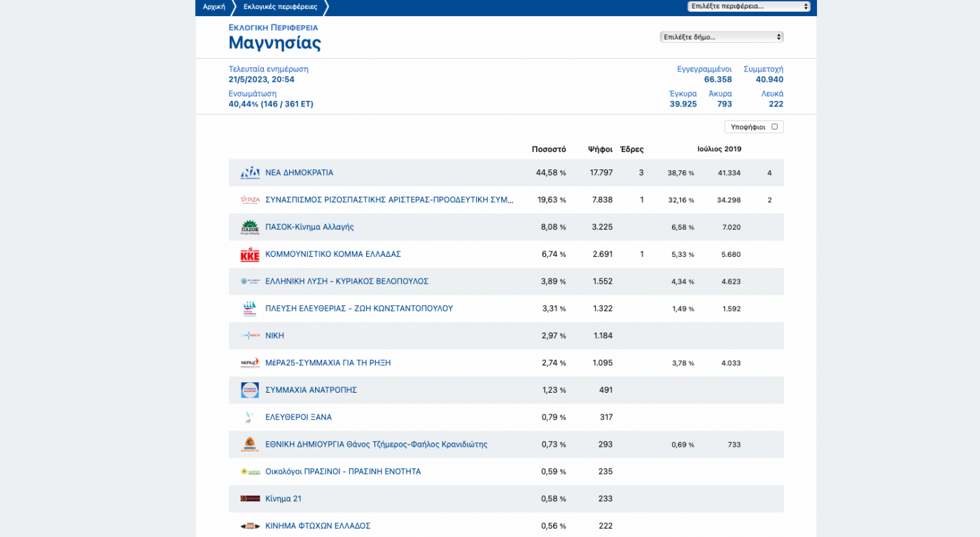Click the ΝΙΚΗ party logo
The image size is (980, 537).
(250, 335)
